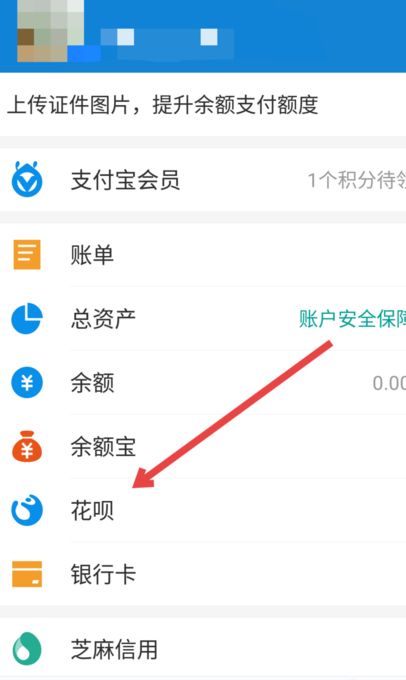Open the 余额 balance row
This screenshot has width=406, height=680.
point(203,382)
